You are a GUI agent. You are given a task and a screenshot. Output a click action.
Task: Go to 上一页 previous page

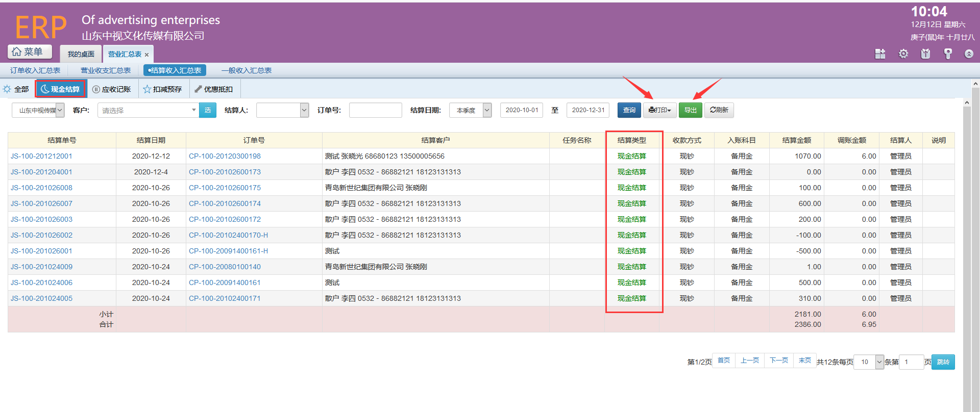[x=750, y=360]
